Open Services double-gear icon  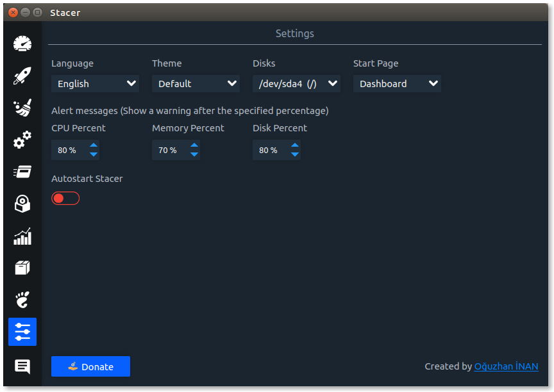22,140
